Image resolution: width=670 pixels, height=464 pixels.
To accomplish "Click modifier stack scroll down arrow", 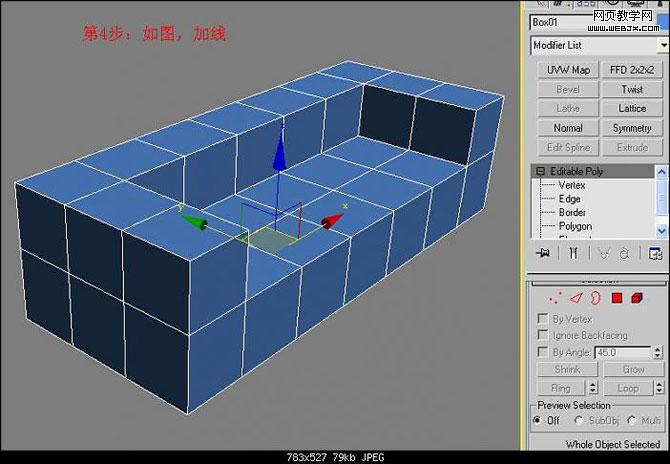I will (x=661, y=231).
